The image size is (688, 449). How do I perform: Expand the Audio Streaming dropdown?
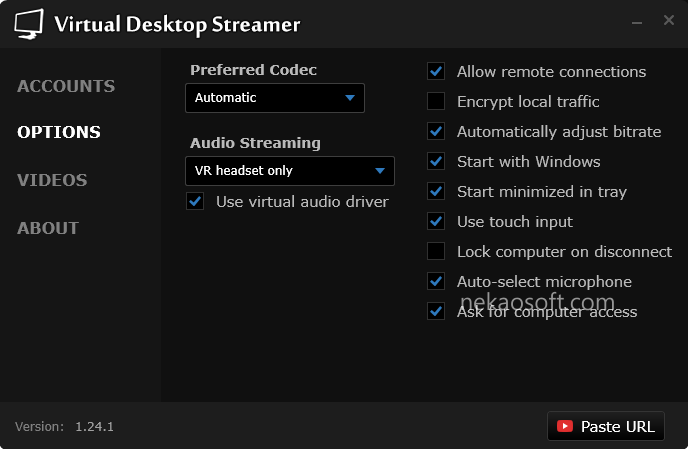point(290,171)
